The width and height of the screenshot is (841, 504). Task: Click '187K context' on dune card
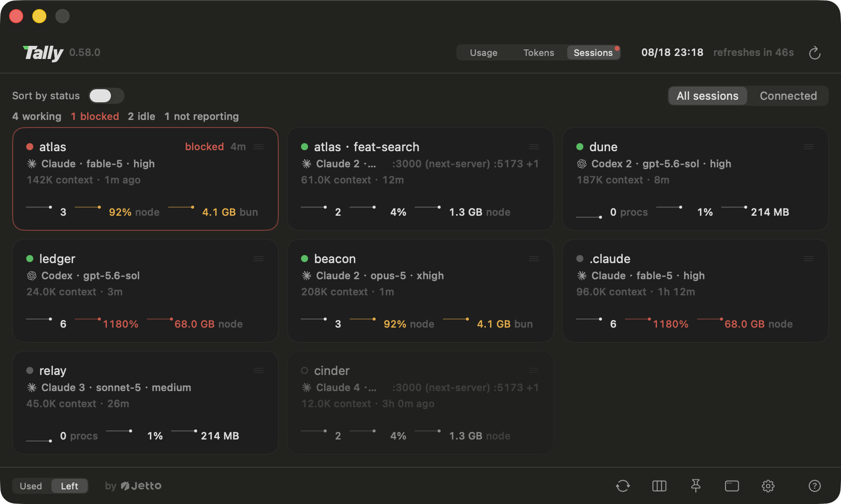[610, 180]
